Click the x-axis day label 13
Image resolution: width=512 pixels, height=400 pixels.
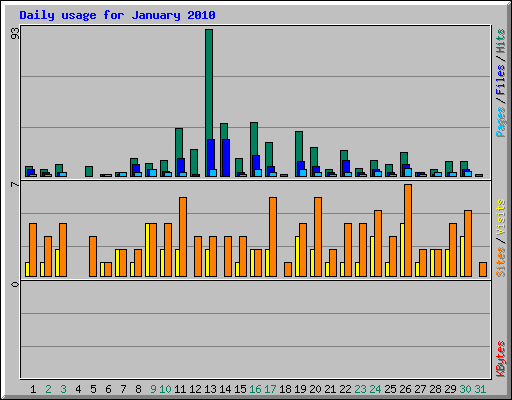click(x=210, y=389)
